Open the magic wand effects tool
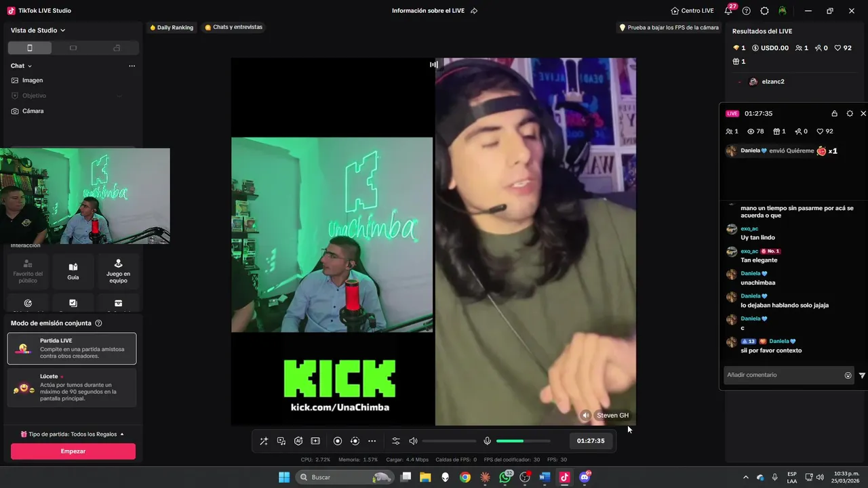Screen dimensions: 868x488 (264, 441)
